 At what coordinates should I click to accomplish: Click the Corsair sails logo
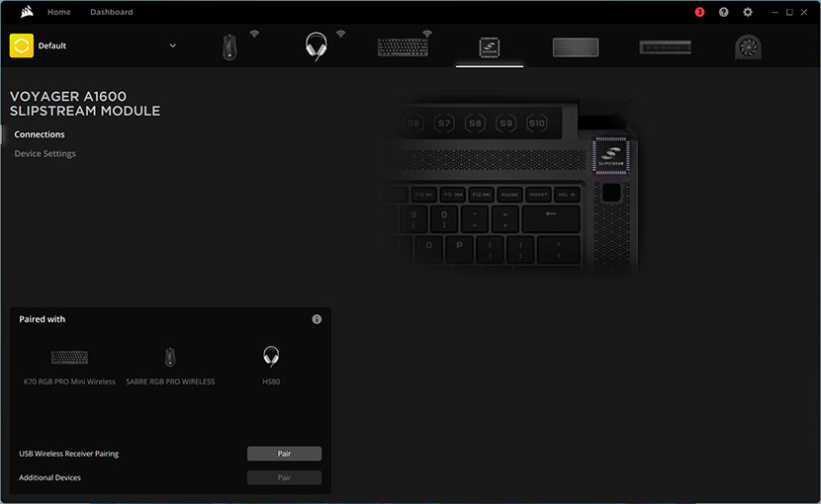(26, 12)
